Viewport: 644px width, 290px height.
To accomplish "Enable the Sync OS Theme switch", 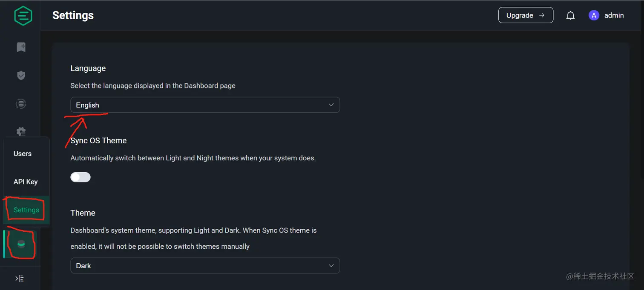I will (x=80, y=177).
